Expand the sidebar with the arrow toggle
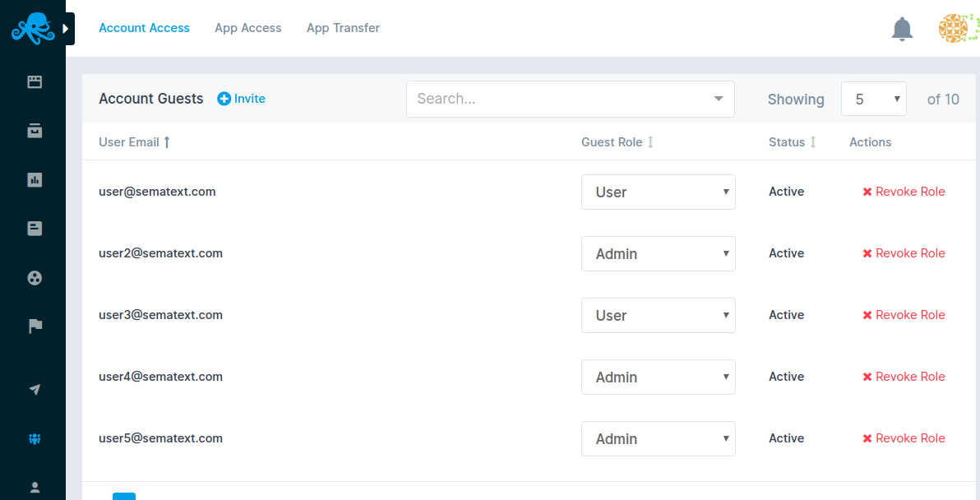Screen dimensions: 980x500 pos(67,29)
